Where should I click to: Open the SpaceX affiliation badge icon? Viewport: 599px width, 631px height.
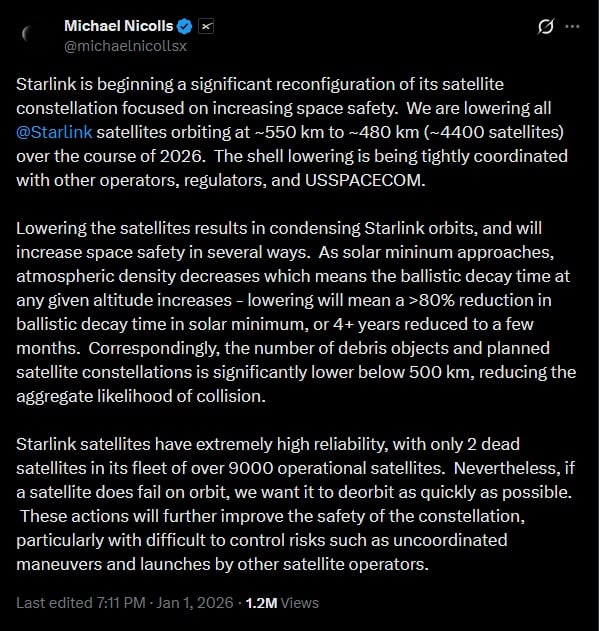coord(206,27)
